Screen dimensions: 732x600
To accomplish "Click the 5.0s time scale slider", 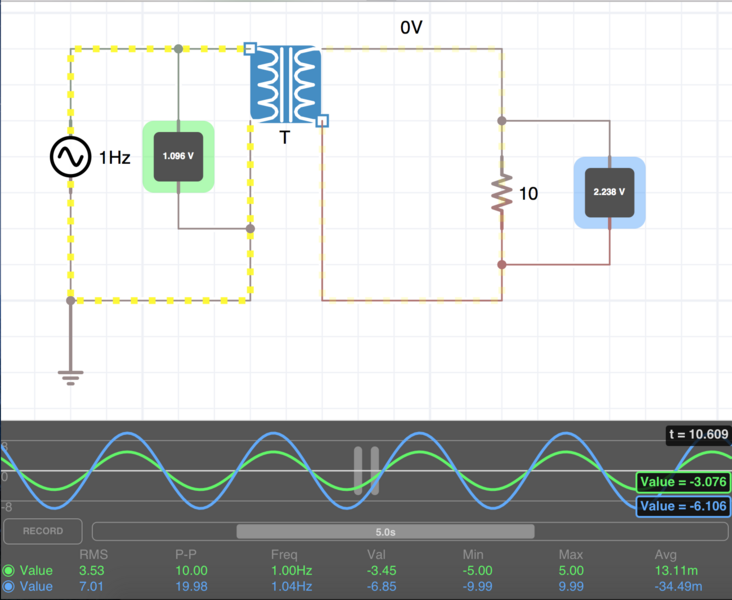I will (x=385, y=532).
